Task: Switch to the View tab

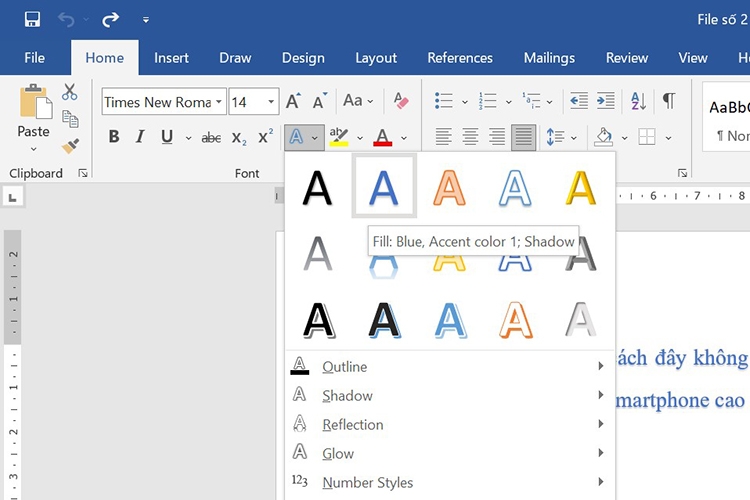Action: (693, 58)
